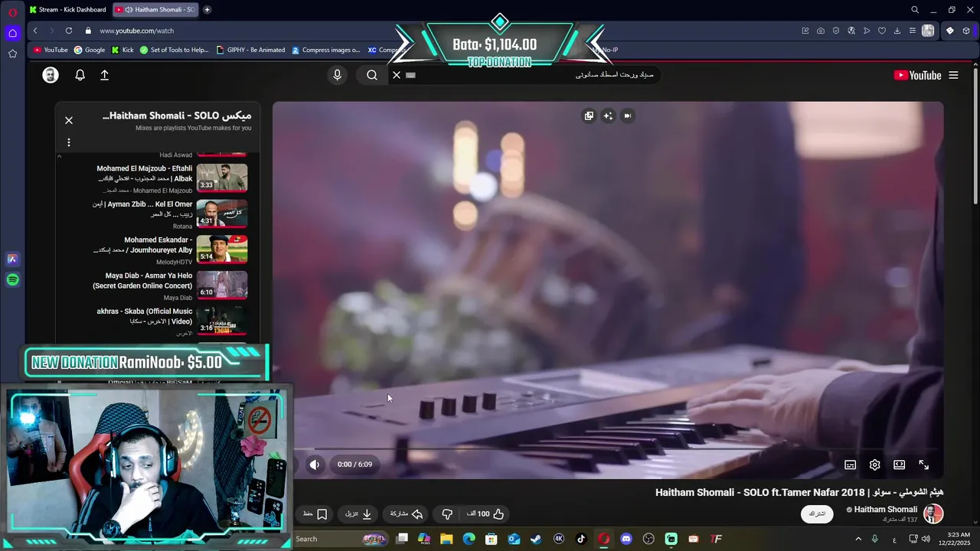Screen dimensions: 980x551
Task: Open the YouTube account avatar menu
Action: [x=51, y=75]
